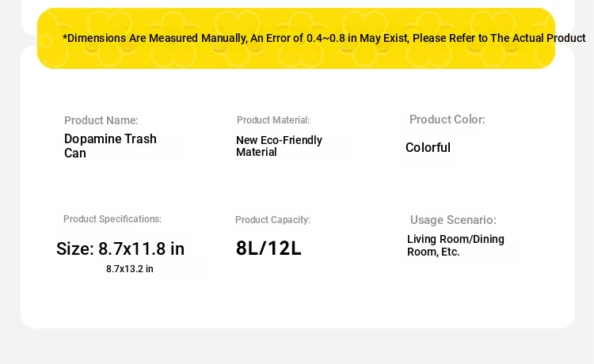Click the "8L" capacity figure
Screen dimensions: 594x364
[x=248, y=248]
